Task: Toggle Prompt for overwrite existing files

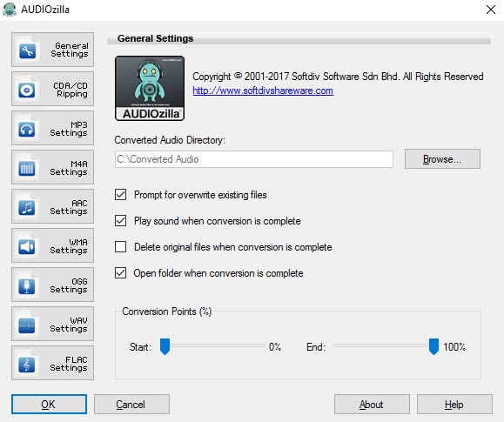Action: click(120, 194)
